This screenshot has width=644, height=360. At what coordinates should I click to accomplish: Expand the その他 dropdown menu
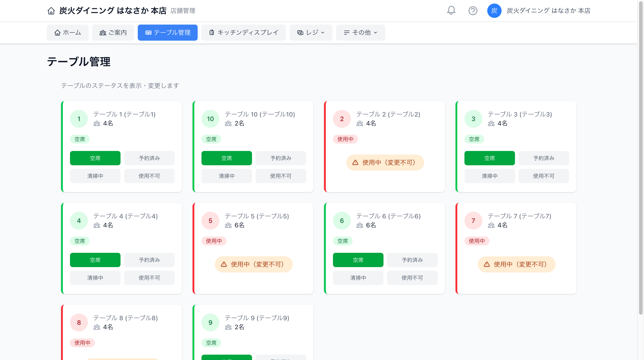point(360,32)
